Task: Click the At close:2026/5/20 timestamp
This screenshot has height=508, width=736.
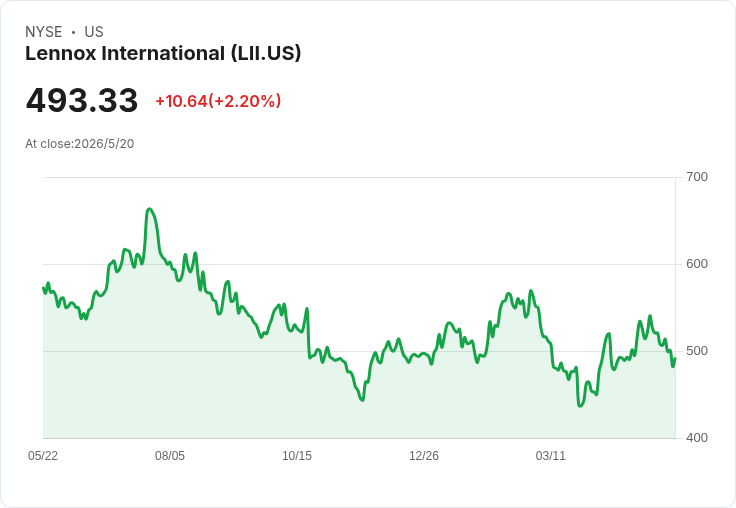Action: pos(79,144)
